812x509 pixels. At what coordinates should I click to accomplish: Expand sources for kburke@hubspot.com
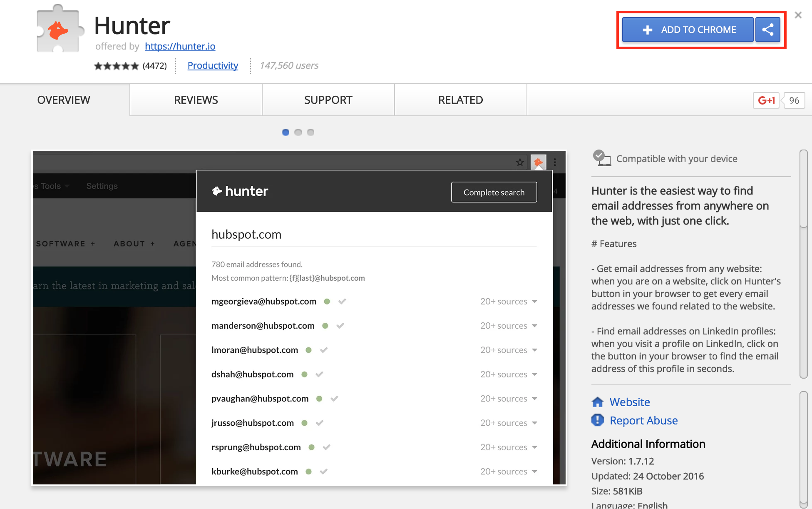[x=509, y=472]
